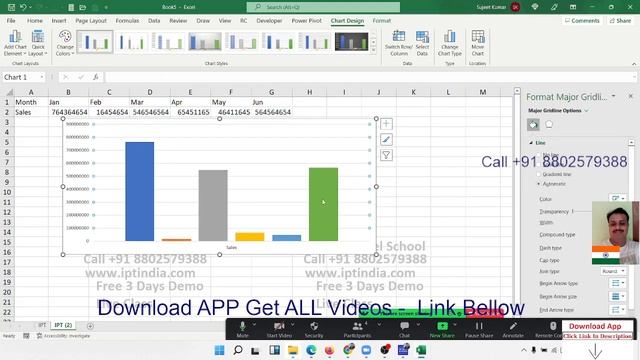Add a new sheet with the plus button
Image resolution: width=640 pixels, height=360 pixels.
(90, 326)
